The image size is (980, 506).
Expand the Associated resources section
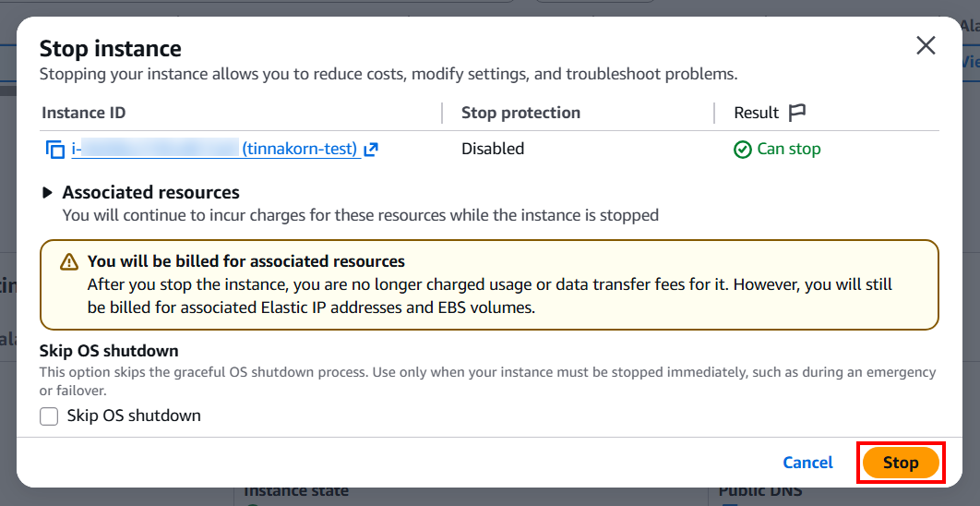(48, 193)
